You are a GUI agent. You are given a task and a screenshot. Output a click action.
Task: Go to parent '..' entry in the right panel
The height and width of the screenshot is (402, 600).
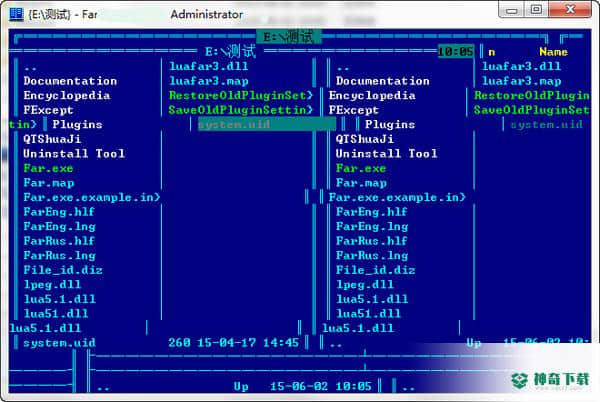343,67
